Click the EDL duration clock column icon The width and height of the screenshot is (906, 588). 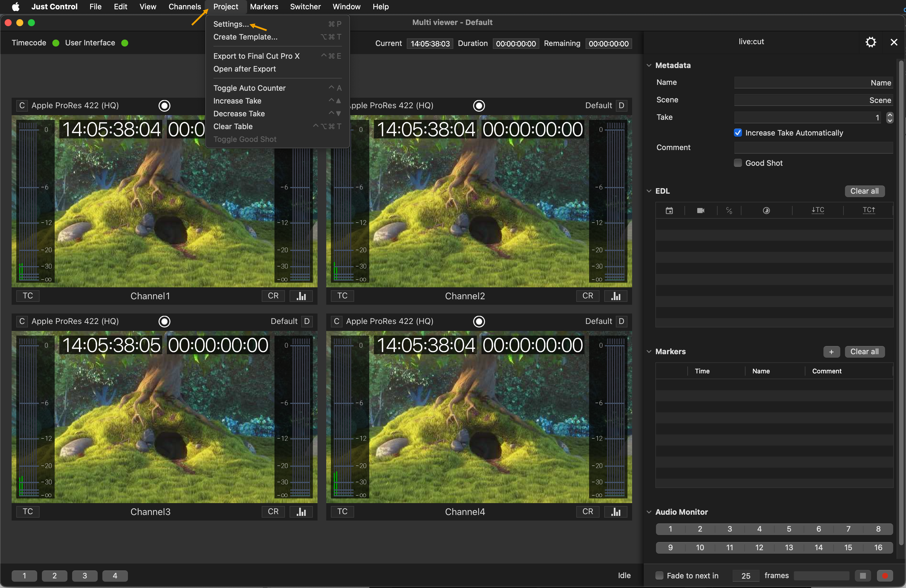[766, 211]
